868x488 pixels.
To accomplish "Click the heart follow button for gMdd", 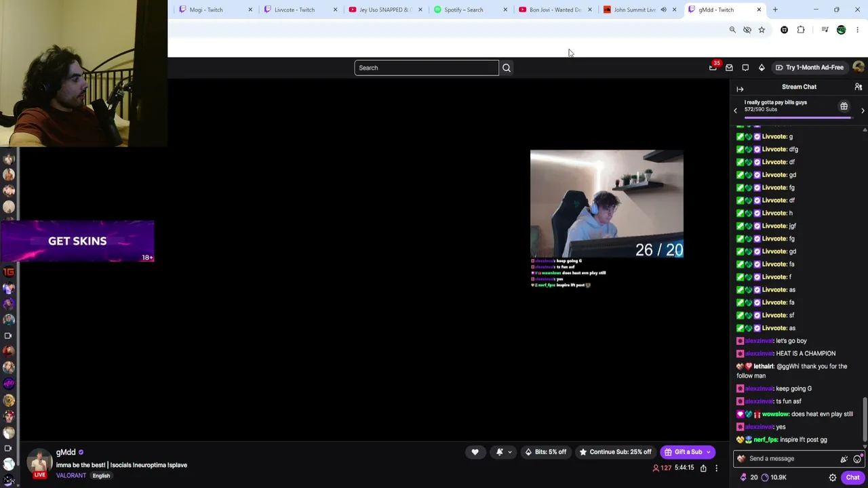I will [475, 452].
